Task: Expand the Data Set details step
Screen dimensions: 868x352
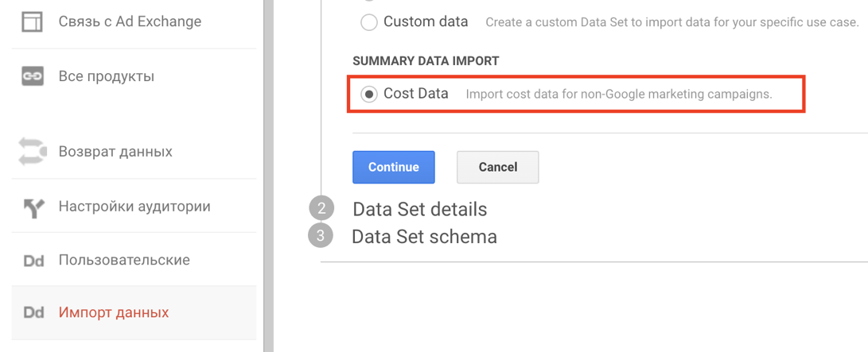Action: click(419, 210)
